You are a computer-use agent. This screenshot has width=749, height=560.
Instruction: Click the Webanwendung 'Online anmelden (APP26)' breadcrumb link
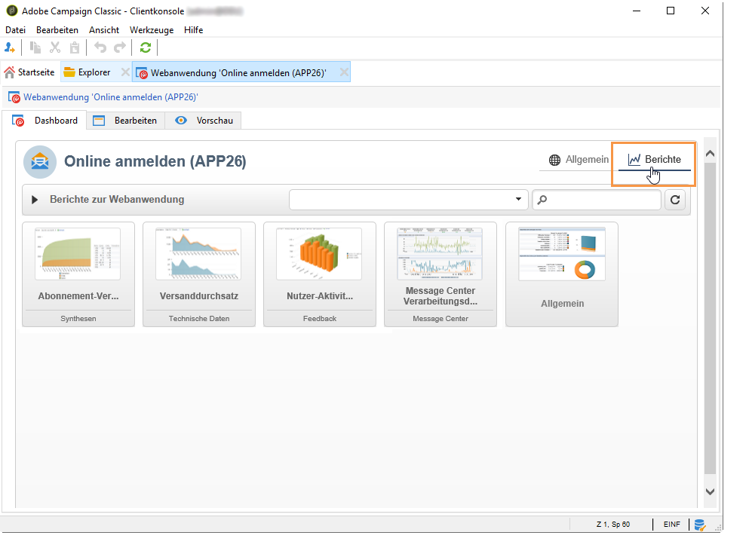tap(111, 97)
